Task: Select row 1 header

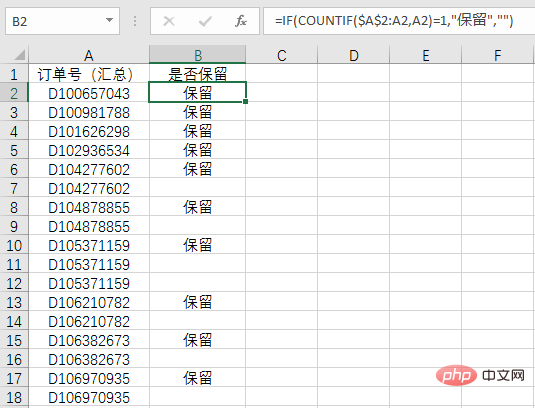Action: click(14, 73)
